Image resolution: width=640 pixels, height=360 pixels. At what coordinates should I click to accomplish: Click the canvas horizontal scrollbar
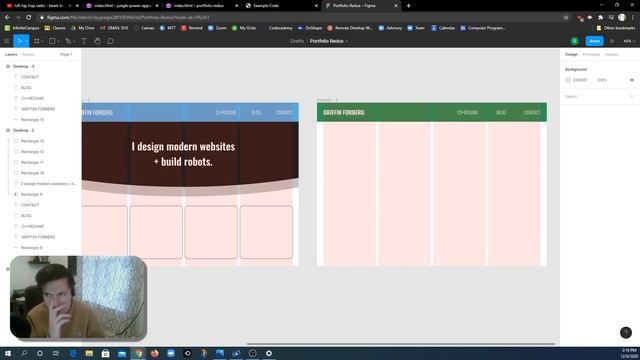pyautogui.click(x=400, y=344)
